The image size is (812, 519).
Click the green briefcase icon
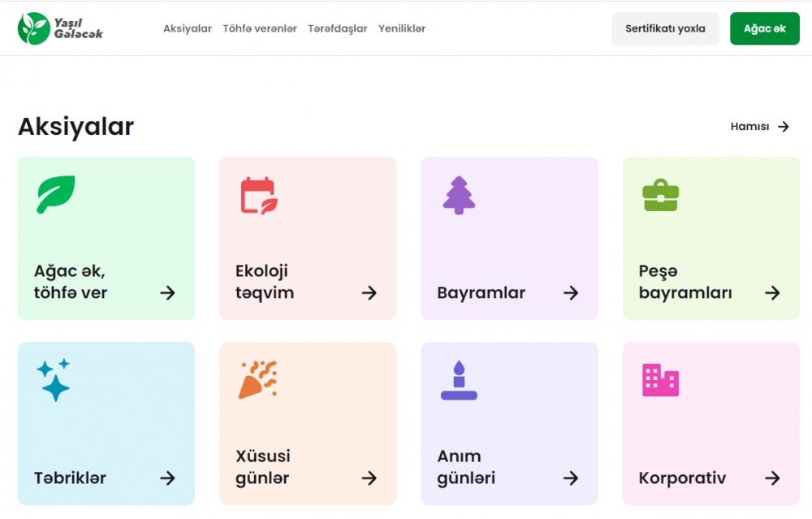660,195
